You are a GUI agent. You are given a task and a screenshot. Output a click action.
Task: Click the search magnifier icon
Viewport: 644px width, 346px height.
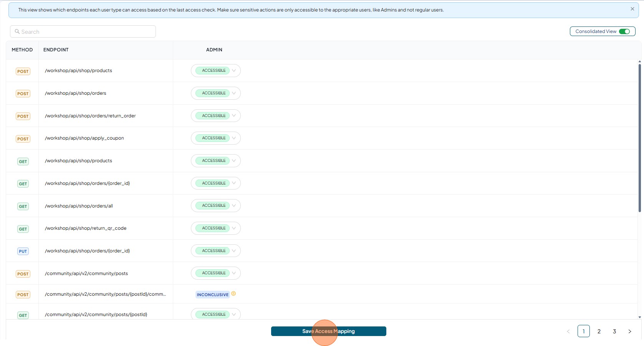pyautogui.click(x=17, y=31)
